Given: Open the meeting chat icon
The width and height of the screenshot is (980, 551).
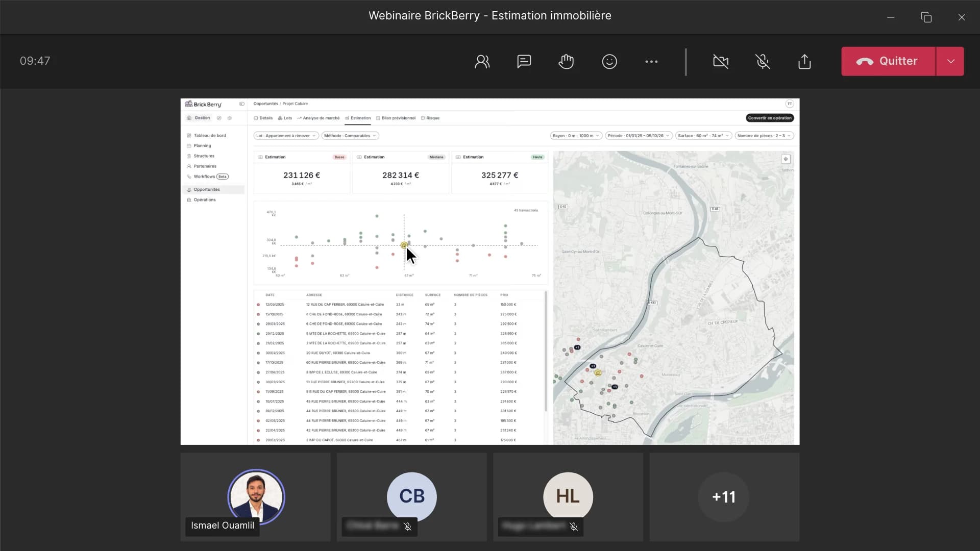Looking at the screenshot, I should click(524, 61).
